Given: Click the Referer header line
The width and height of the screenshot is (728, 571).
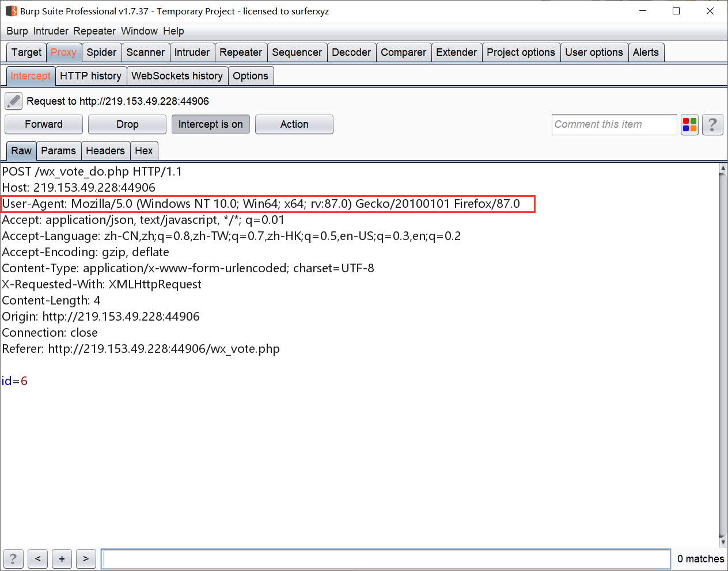Looking at the screenshot, I should coord(141,349).
